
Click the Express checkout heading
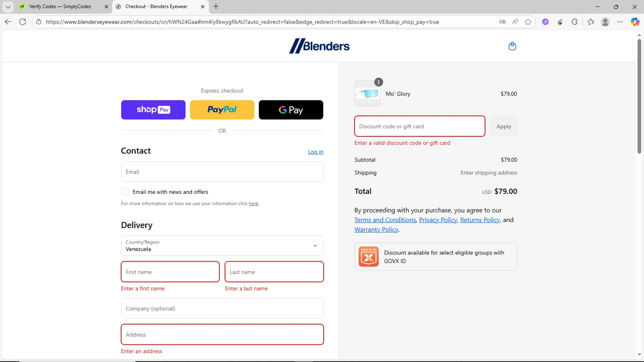tap(222, 90)
